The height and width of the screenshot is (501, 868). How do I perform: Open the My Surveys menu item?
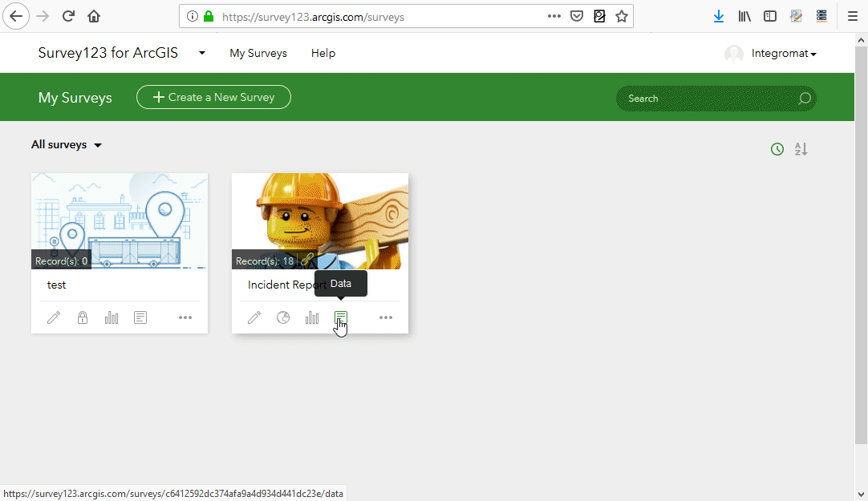tap(258, 53)
